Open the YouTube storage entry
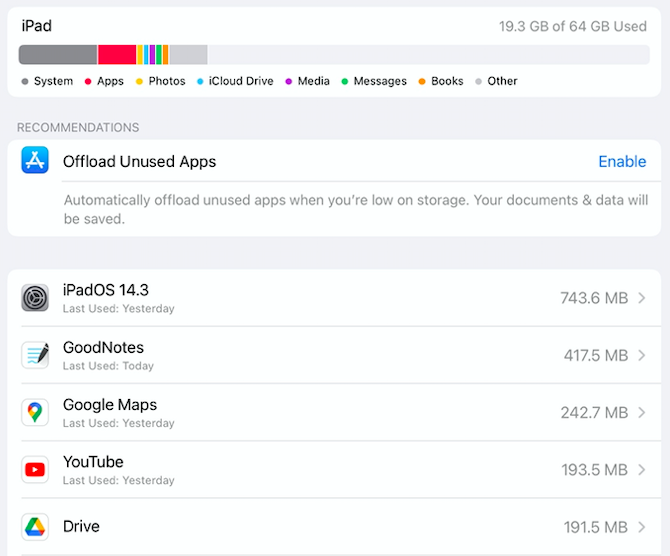The width and height of the screenshot is (670, 556). coord(335,470)
